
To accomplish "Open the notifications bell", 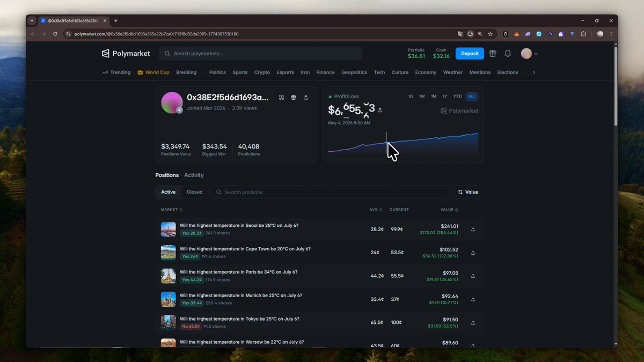I will [508, 54].
